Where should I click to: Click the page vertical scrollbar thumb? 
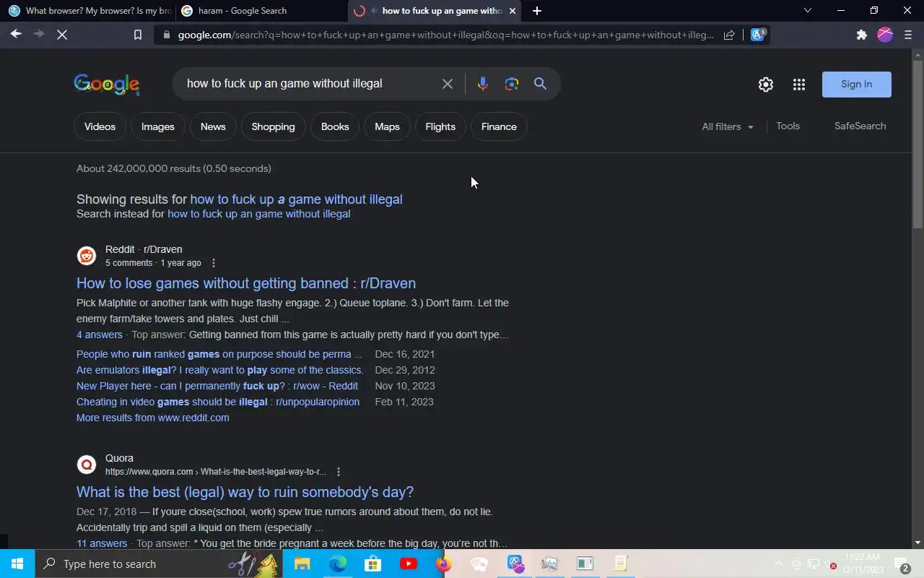pyautogui.click(x=918, y=144)
